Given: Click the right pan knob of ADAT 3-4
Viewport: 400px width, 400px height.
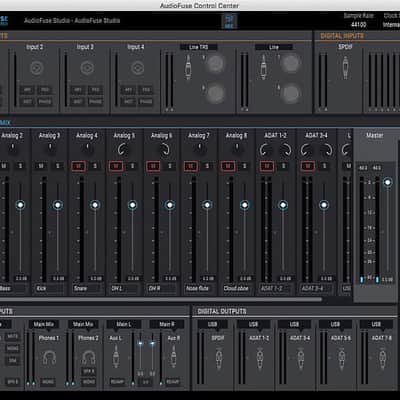Looking at the screenshot, I should coord(327,150).
